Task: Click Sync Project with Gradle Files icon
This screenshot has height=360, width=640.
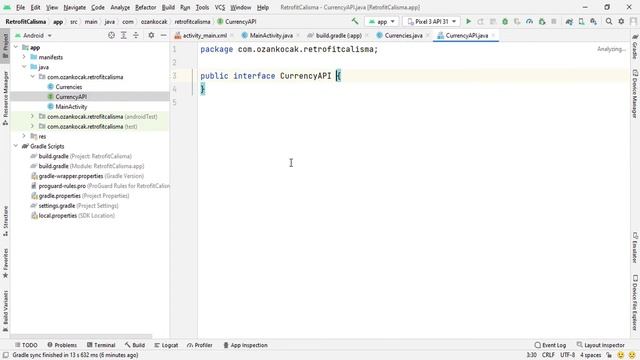Action: pos(569,21)
